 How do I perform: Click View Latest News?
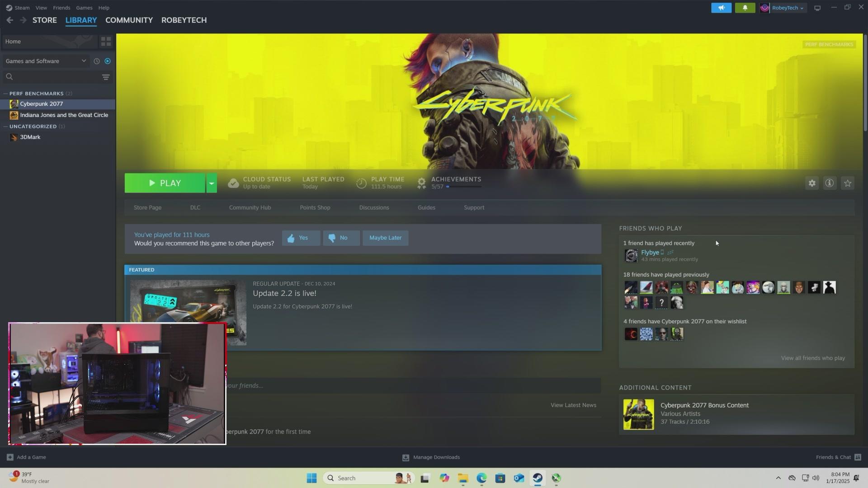click(x=573, y=405)
